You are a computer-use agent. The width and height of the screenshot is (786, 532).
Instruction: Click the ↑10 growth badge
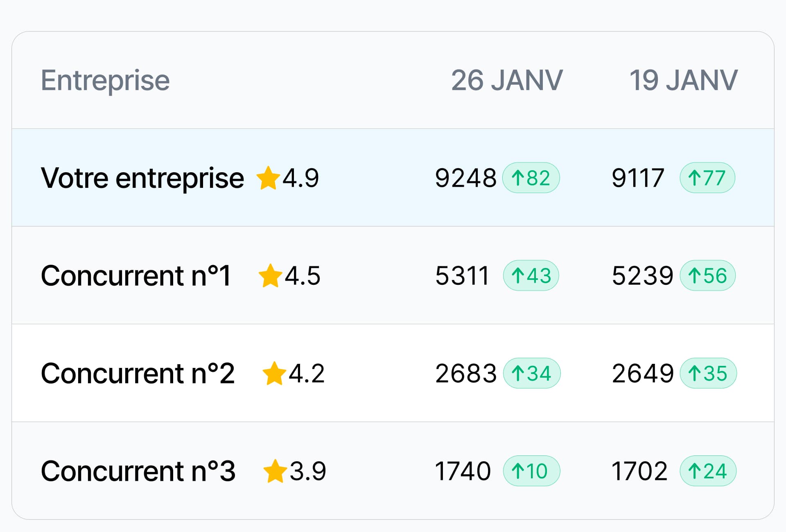531,471
